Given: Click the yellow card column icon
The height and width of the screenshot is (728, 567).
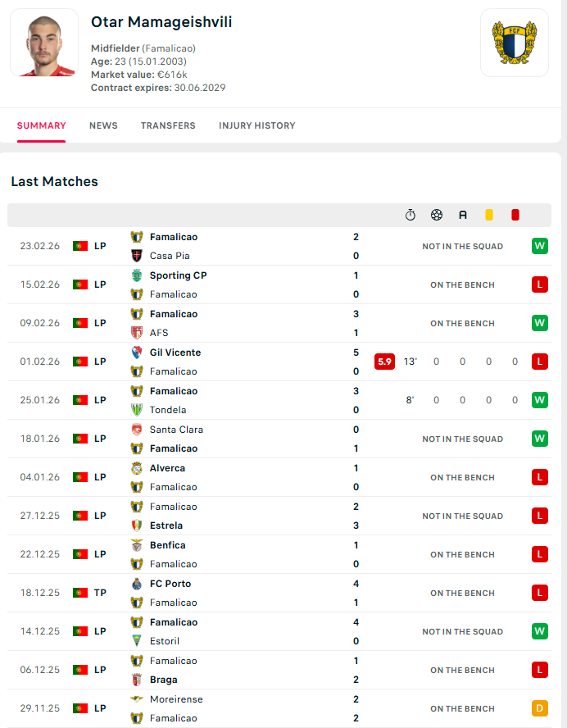Looking at the screenshot, I should (489, 215).
